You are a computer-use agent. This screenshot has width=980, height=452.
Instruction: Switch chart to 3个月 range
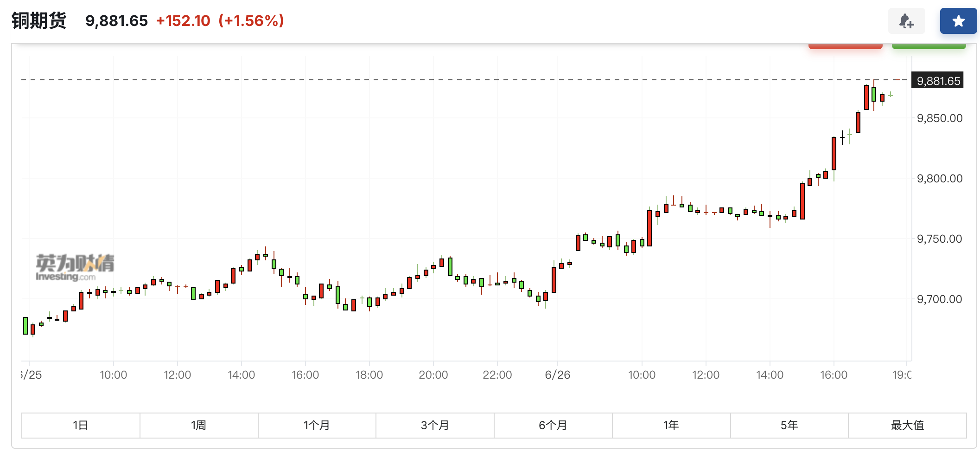(435, 425)
